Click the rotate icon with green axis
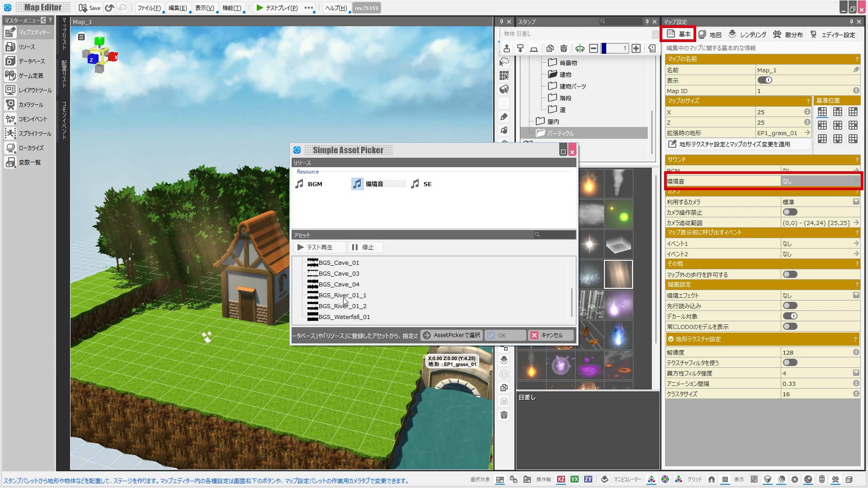Image resolution: width=868 pixels, height=488 pixels. pos(580,48)
